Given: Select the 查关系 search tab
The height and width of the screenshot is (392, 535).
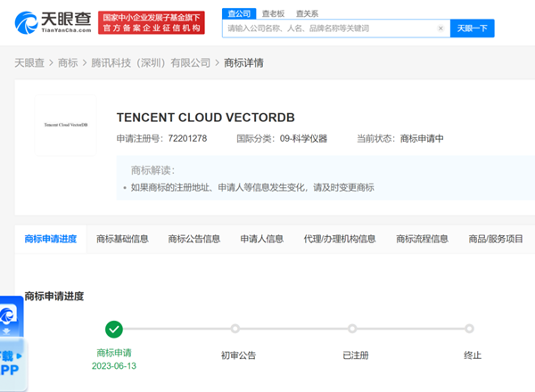Looking at the screenshot, I should tap(307, 13).
